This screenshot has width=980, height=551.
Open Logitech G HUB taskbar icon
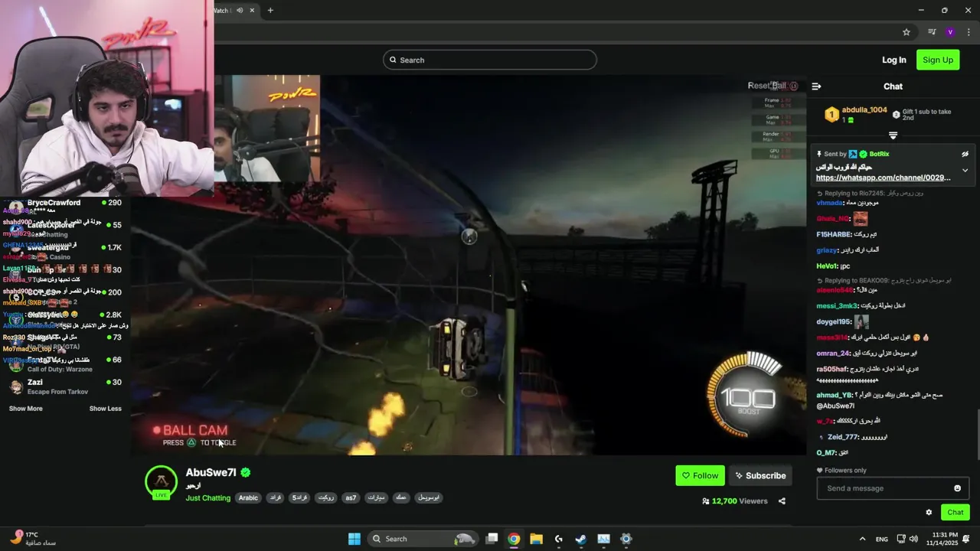point(559,539)
